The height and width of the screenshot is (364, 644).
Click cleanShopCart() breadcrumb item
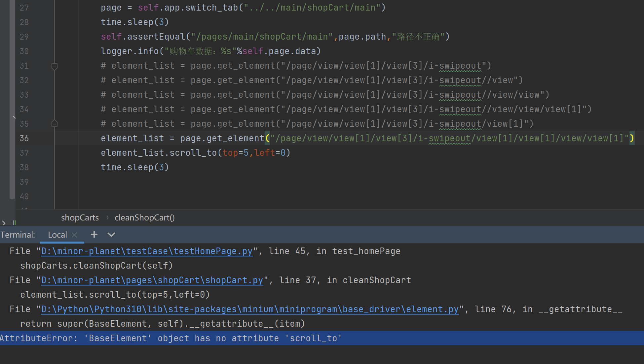tap(144, 218)
